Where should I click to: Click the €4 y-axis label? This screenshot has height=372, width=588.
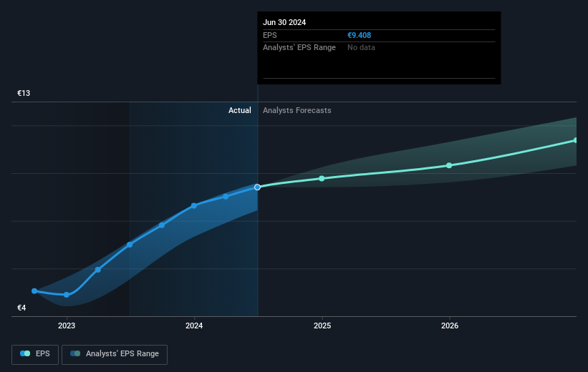pos(21,308)
